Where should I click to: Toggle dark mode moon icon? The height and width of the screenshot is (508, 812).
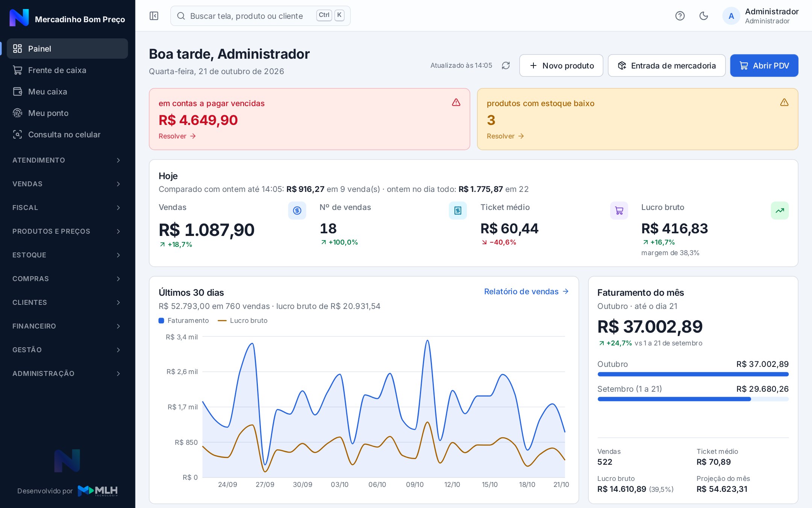[x=703, y=16]
